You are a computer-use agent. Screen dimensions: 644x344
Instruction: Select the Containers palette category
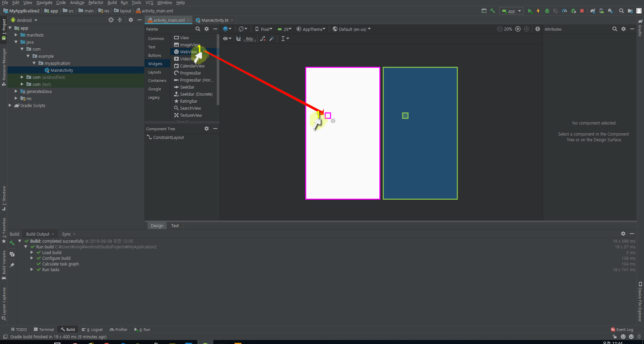157,81
